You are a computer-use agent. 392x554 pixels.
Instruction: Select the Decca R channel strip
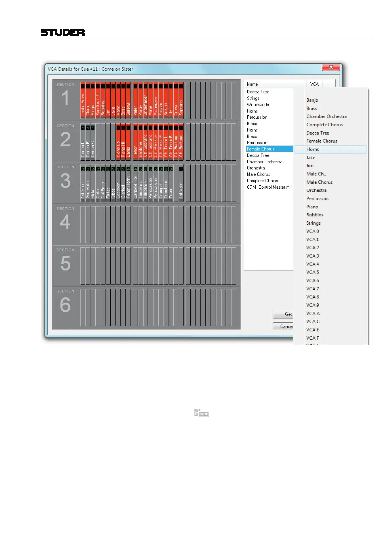pyautogui.click(x=88, y=142)
